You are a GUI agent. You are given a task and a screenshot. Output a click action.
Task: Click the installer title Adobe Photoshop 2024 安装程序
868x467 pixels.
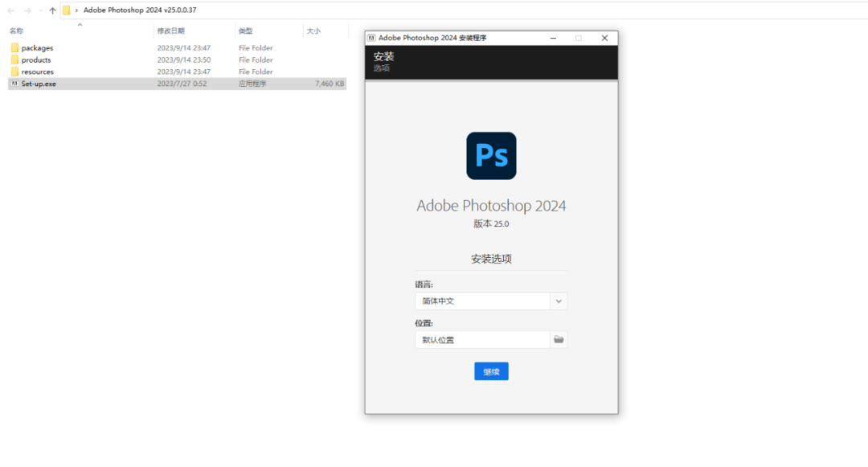tap(432, 38)
